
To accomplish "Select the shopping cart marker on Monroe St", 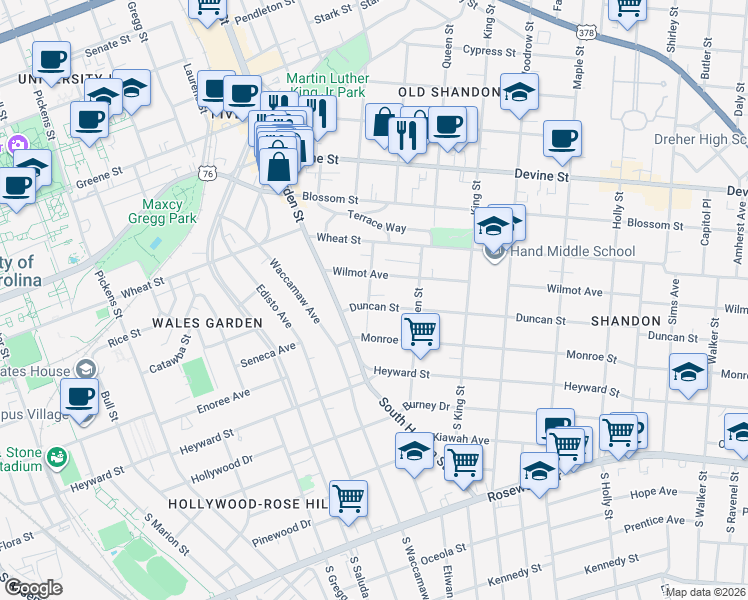I will click(x=420, y=333).
